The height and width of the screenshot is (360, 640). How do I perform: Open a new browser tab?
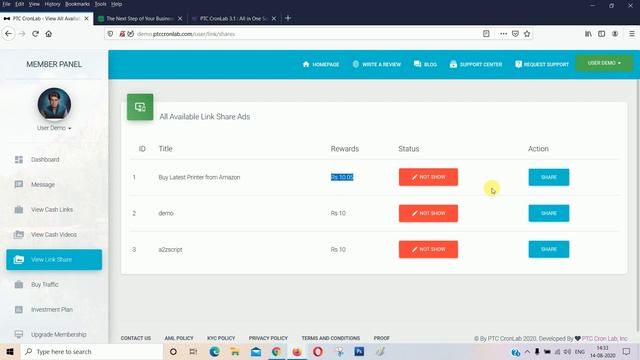(288, 18)
